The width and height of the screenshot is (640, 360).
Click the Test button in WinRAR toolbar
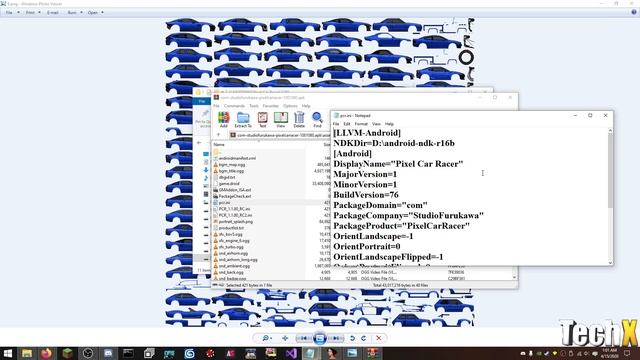pyautogui.click(x=262, y=120)
